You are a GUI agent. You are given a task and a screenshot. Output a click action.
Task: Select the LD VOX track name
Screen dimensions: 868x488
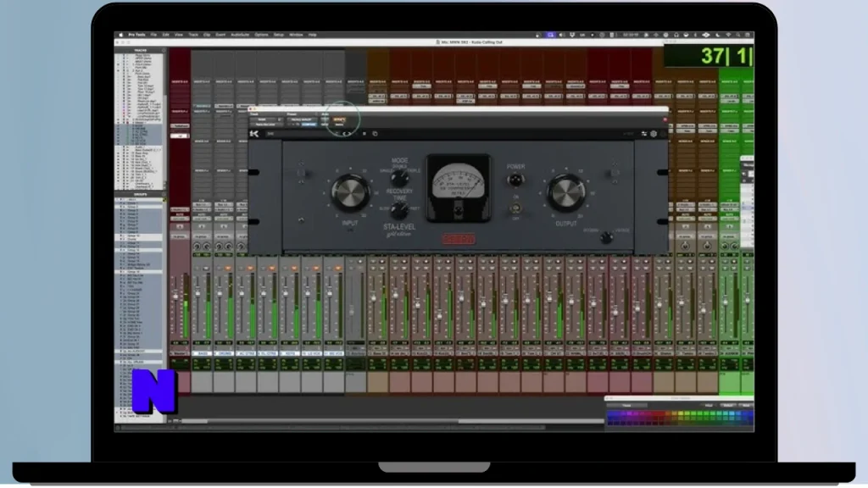click(x=312, y=353)
